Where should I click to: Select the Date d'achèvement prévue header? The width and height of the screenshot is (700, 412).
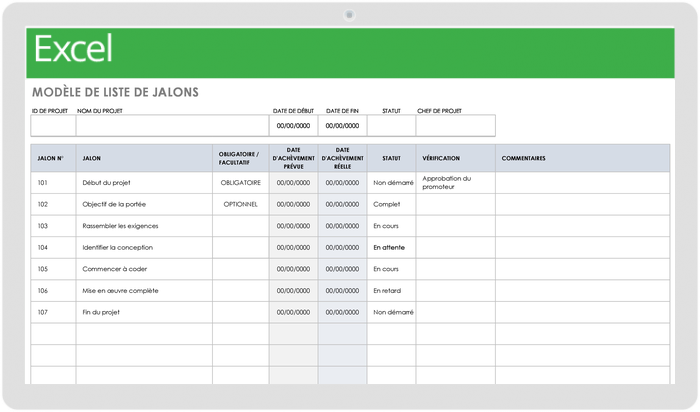pos(293,158)
